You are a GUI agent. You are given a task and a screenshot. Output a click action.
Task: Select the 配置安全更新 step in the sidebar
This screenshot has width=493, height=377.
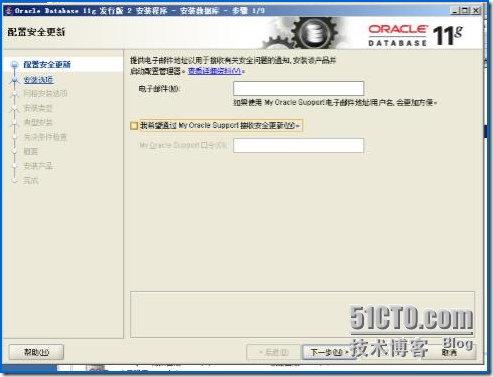tap(47, 64)
